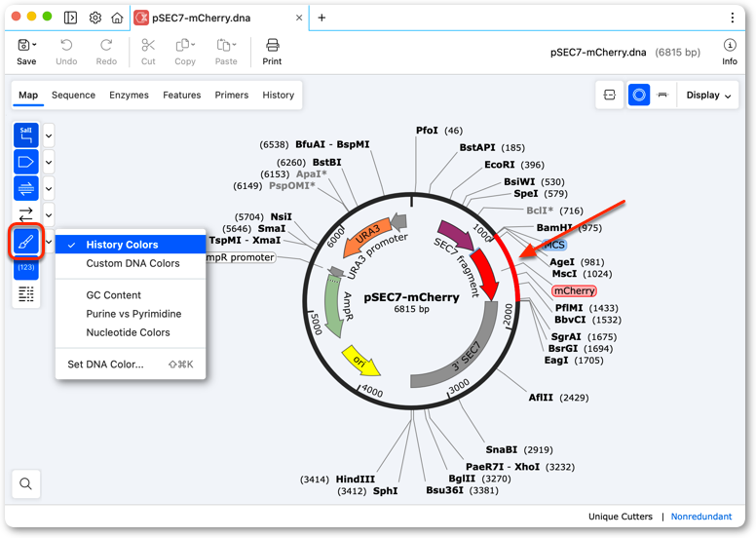Expand the DNA colors chevron

49,242
